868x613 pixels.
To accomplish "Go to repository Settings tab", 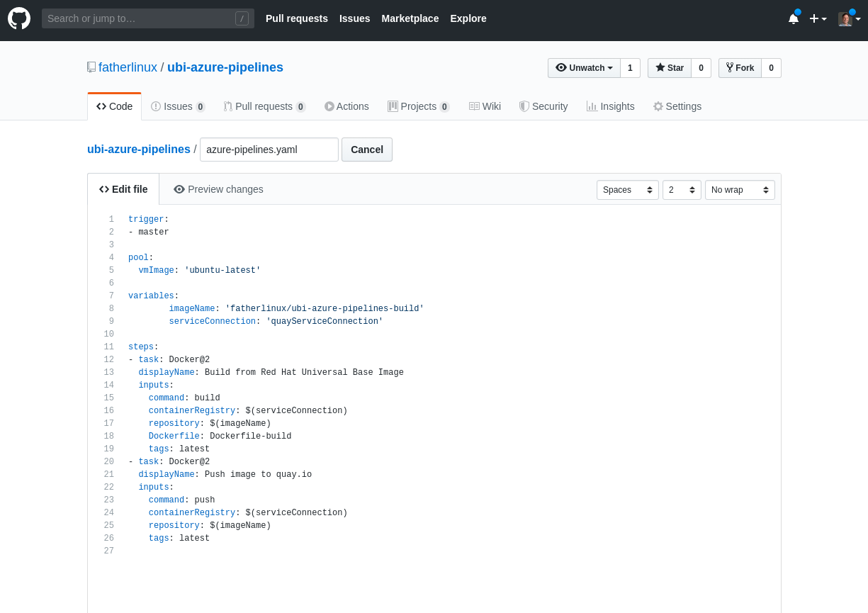I will (677, 106).
